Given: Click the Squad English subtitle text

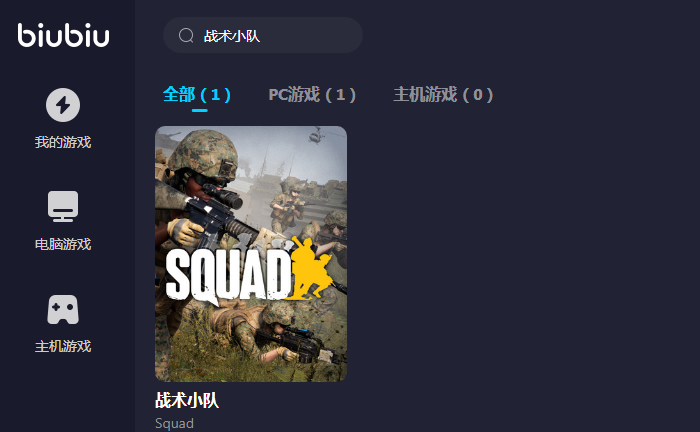Looking at the screenshot, I should click(x=175, y=423).
